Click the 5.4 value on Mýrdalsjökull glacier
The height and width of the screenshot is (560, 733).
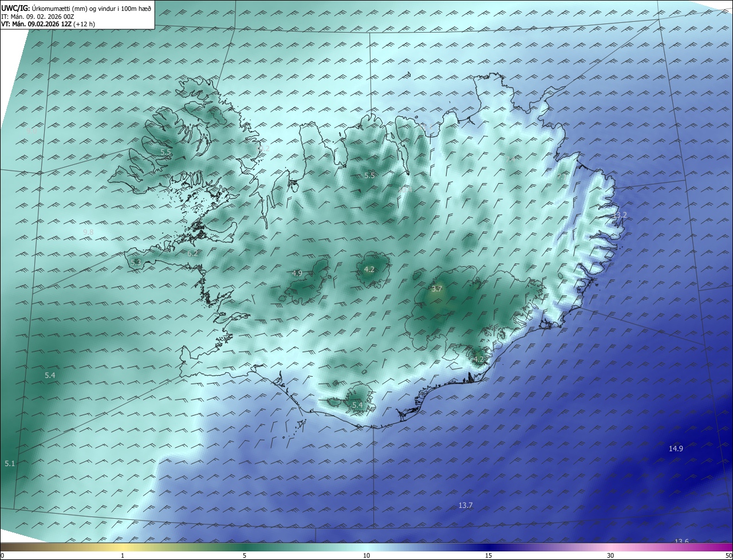click(x=357, y=405)
